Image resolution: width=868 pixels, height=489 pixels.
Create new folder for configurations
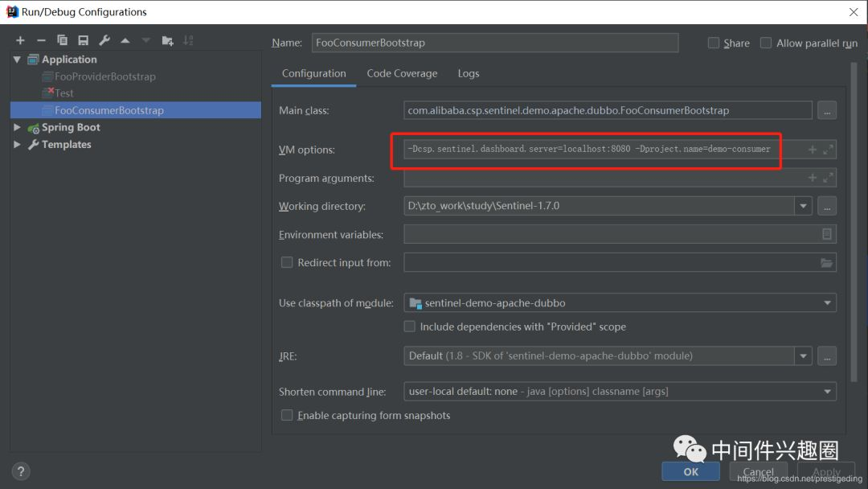pos(167,40)
